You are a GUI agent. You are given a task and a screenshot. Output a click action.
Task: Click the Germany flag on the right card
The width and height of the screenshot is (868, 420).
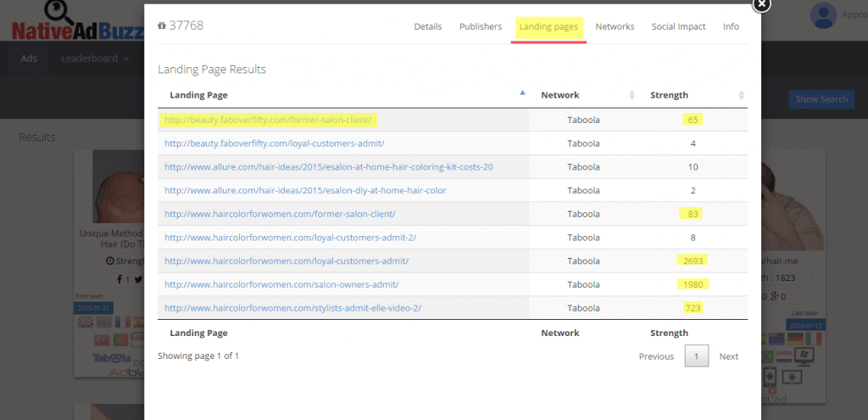[x=795, y=338]
